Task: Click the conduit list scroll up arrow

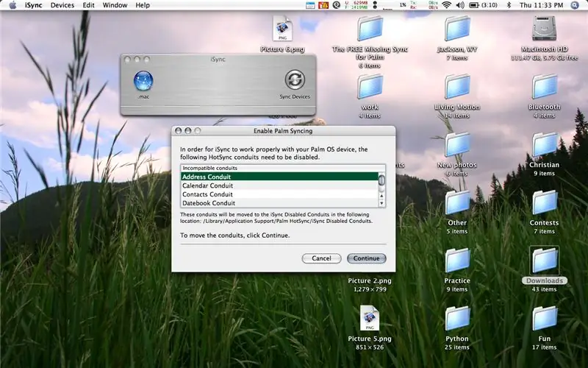Action: coord(381,196)
